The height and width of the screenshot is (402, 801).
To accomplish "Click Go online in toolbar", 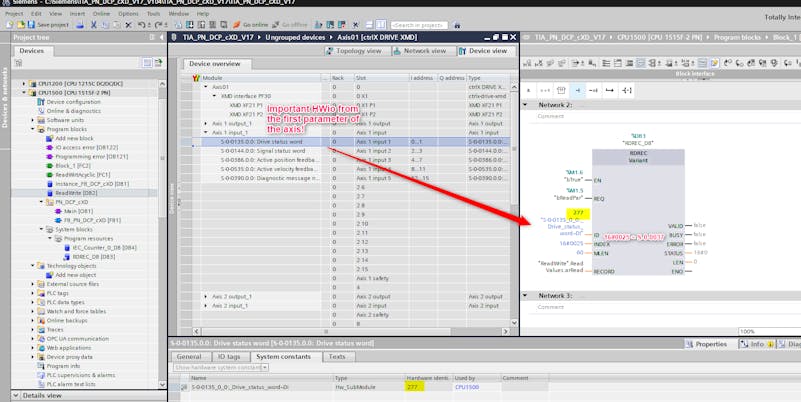I will tap(250, 25).
